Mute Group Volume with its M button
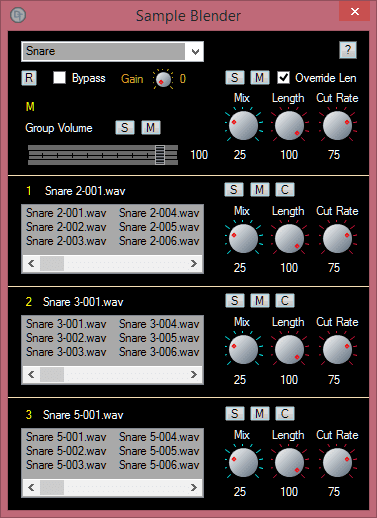The width and height of the screenshot is (377, 518). click(151, 127)
